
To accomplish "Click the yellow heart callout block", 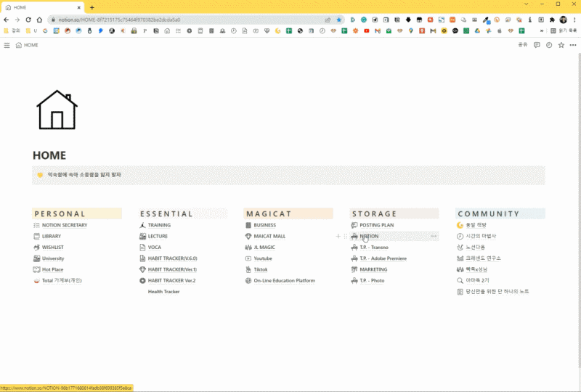I will (x=288, y=175).
